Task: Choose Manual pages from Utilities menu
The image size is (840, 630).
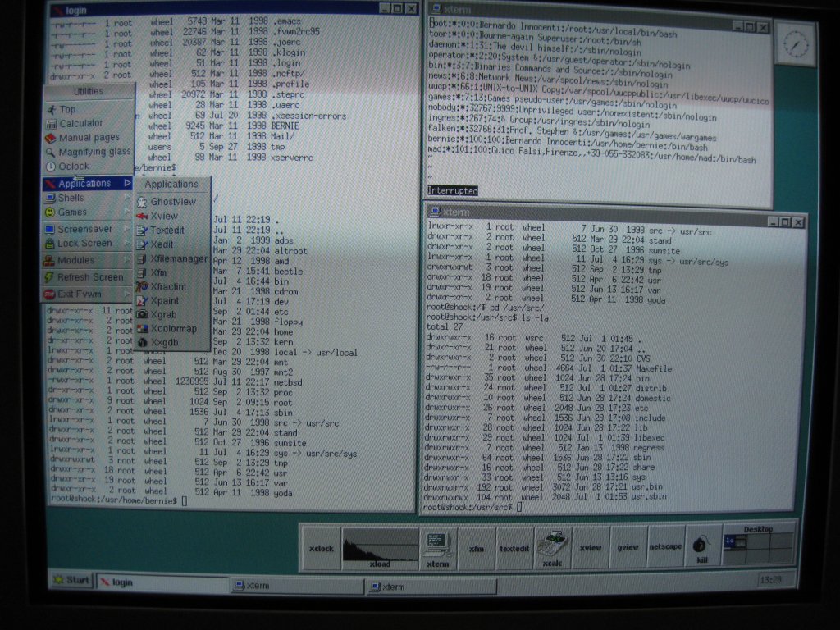Action: click(89, 138)
